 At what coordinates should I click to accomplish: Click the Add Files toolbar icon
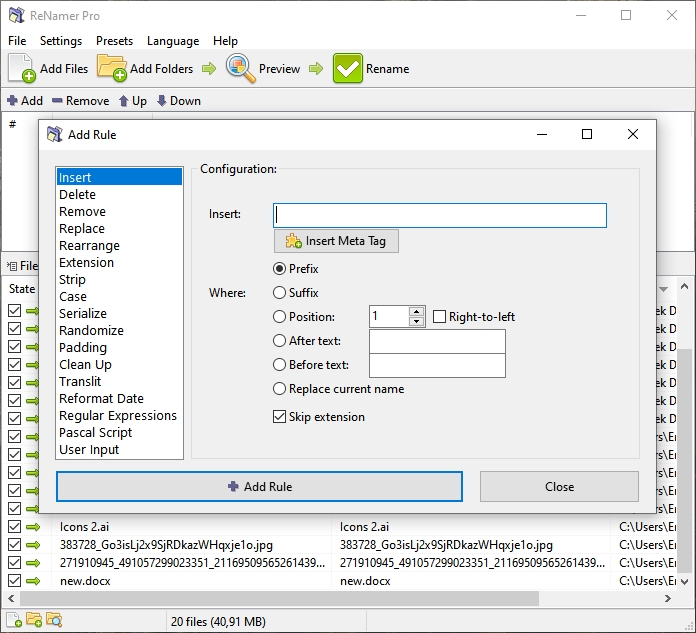tap(22, 68)
